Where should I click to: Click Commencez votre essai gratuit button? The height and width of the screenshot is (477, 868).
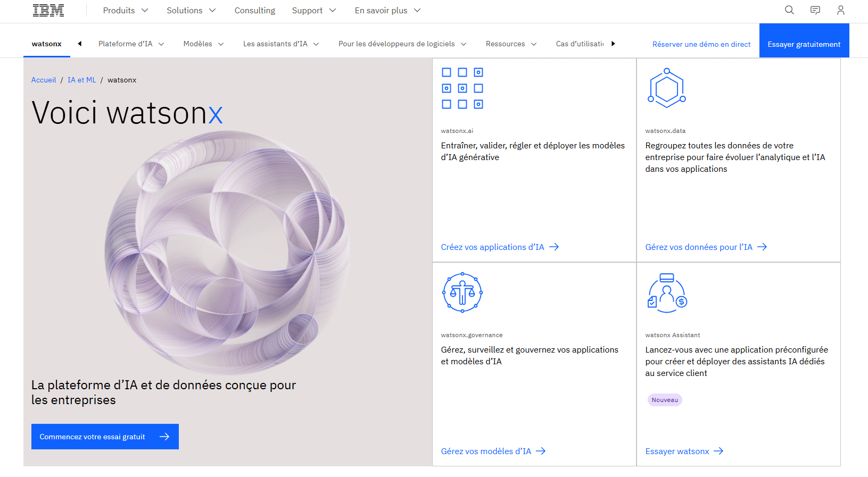pyautogui.click(x=105, y=437)
